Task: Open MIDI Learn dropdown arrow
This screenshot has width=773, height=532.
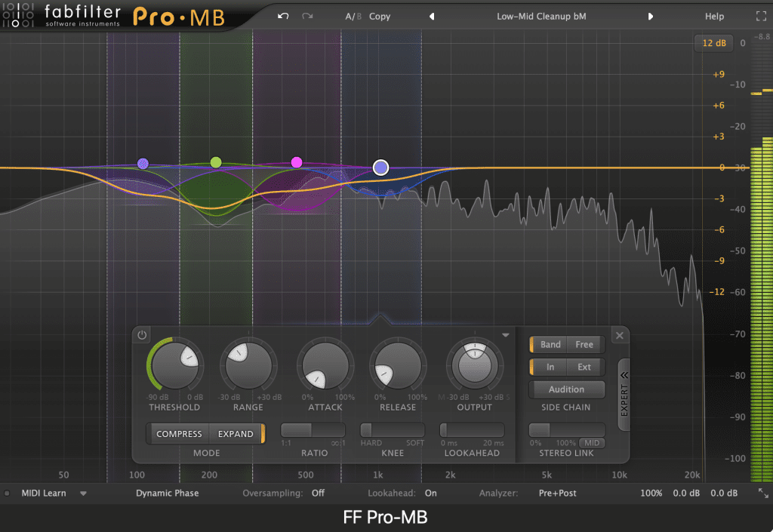Action: point(83,493)
